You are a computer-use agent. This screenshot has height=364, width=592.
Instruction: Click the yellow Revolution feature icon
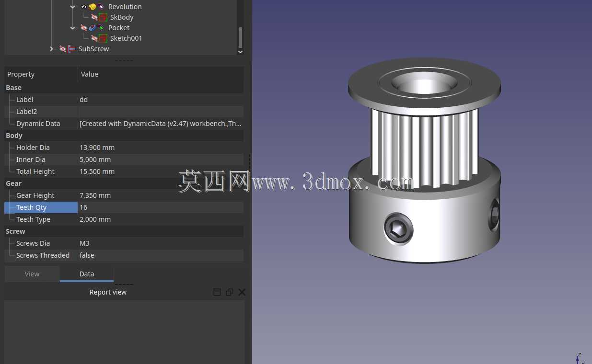(x=93, y=7)
